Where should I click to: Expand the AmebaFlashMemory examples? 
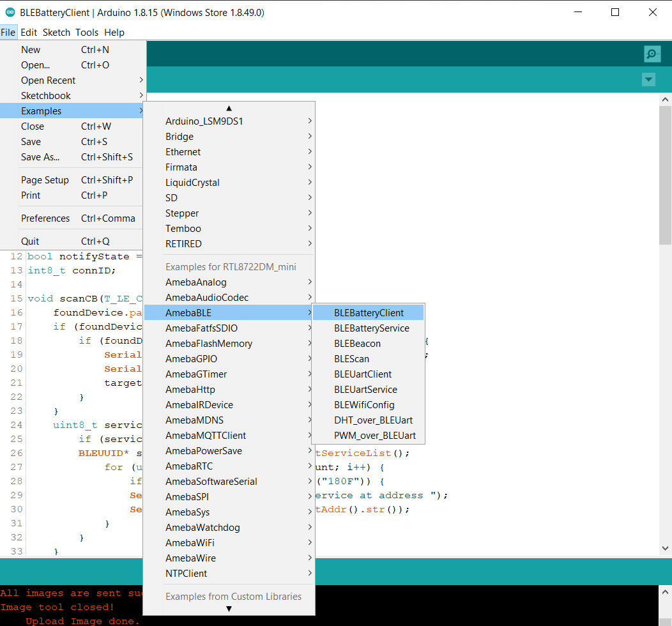pos(229,344)
